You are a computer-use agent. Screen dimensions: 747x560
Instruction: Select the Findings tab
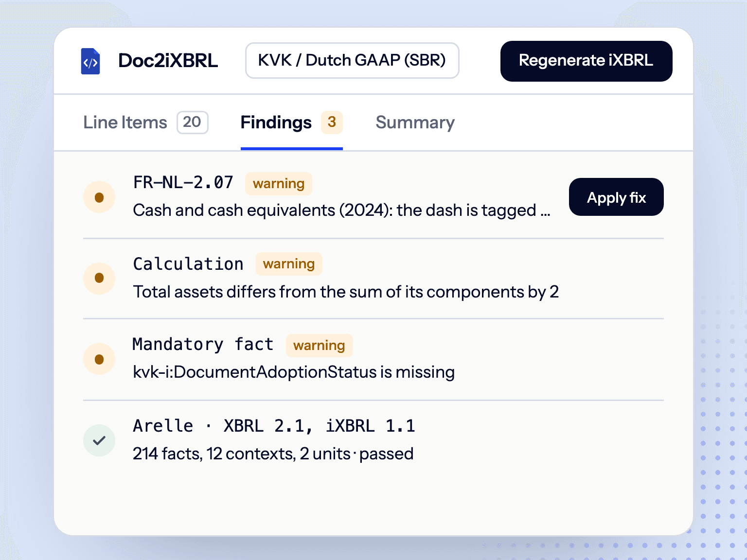[291, 122]
